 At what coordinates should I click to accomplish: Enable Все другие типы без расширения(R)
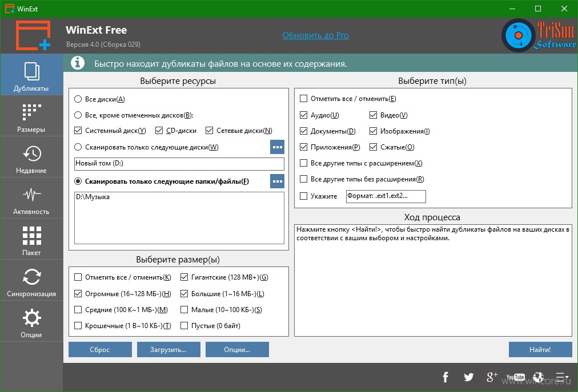point(362,179)
